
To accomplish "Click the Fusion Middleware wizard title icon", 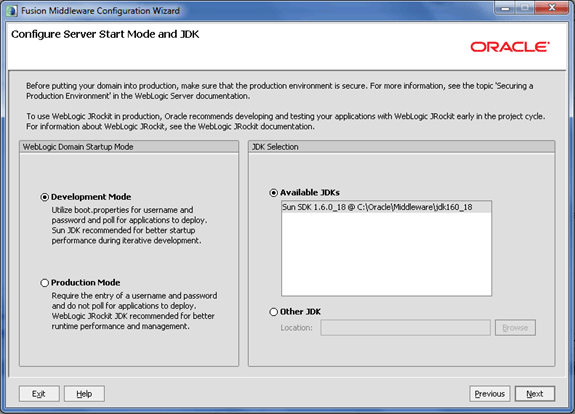I will pyautogui.click(x=11, y=11).
